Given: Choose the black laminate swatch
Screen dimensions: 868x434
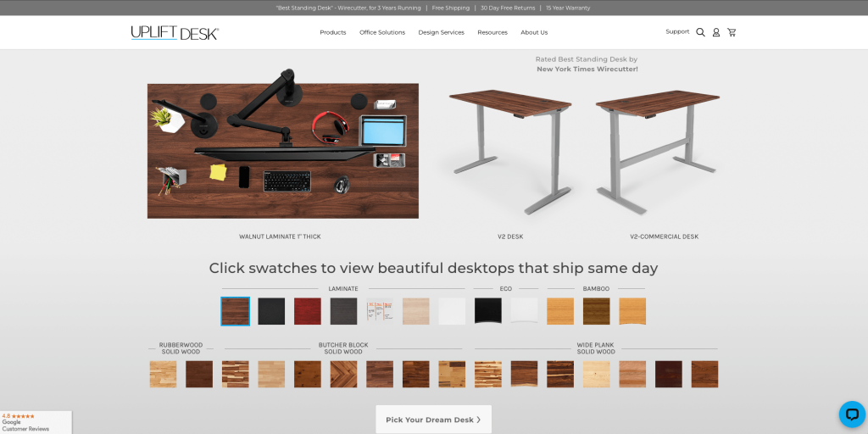Looking at the screenshot, I should (x=271, y=311).
